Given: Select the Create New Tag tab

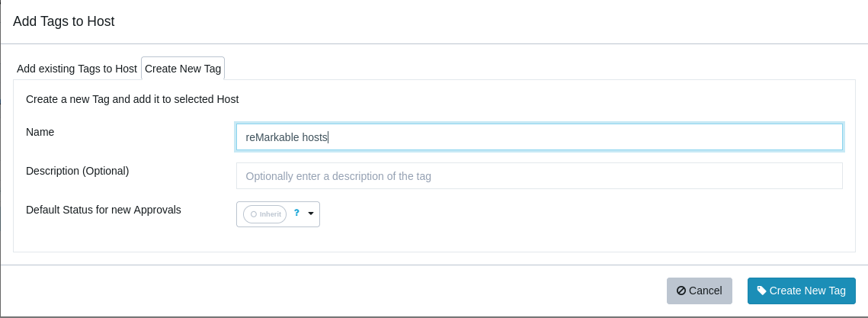Looking at the screenshot, I should (x=183, y=69).
